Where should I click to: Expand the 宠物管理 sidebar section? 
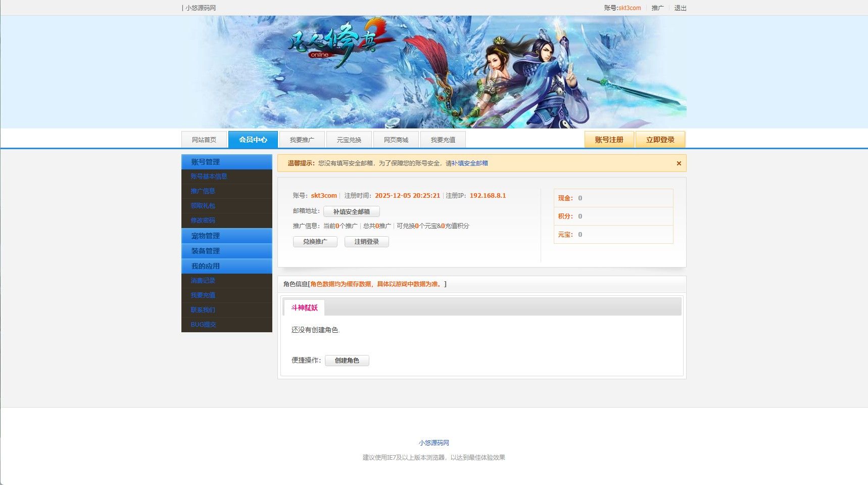[205, 235]
